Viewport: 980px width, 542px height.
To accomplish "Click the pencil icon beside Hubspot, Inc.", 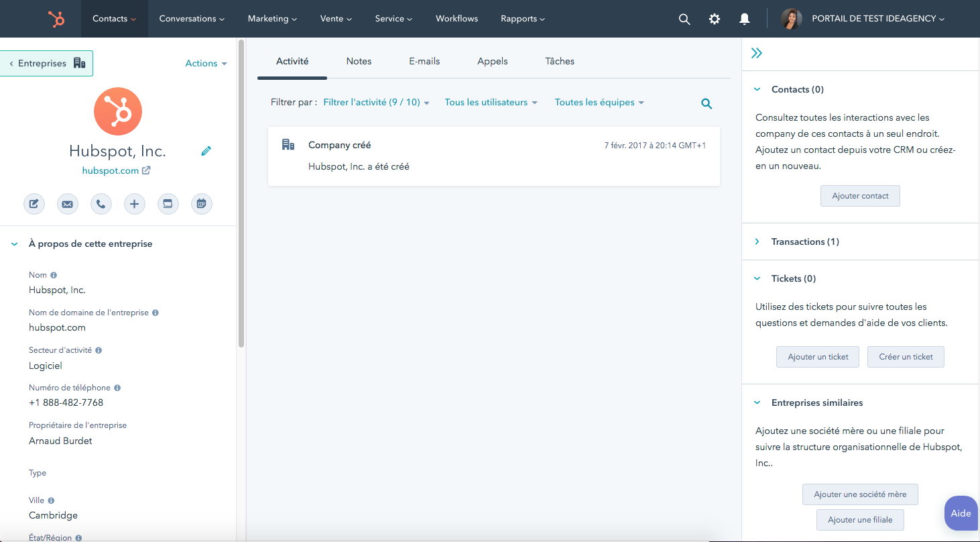I will coord(206,151).
